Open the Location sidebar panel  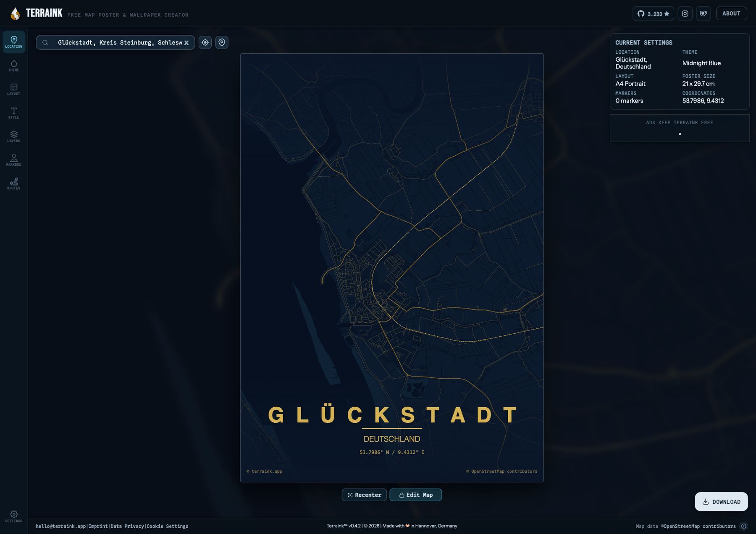(x=14, y=42)
